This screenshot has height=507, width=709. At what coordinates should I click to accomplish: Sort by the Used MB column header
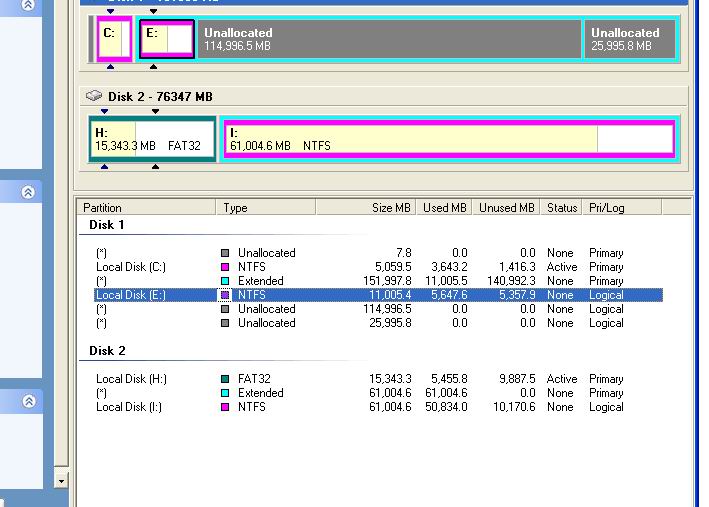coord(444,208)
